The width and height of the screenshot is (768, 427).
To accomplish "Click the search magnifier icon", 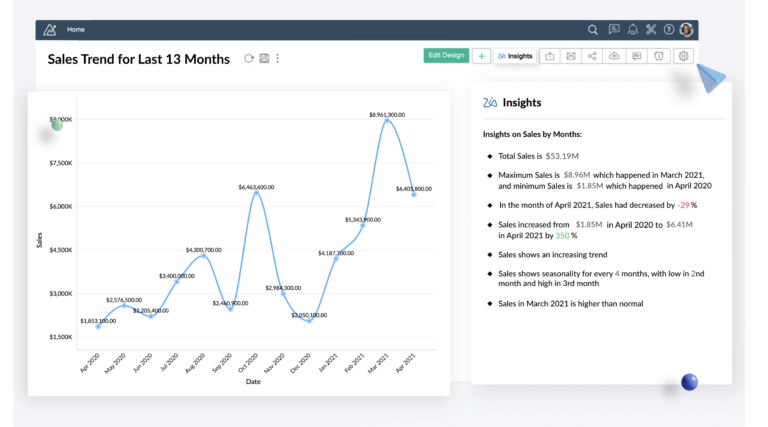I will (593, 30).
